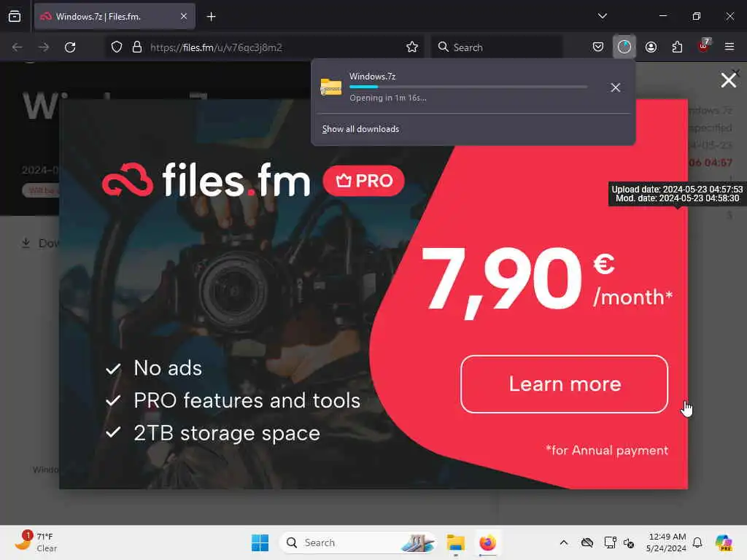The width and height of the screenshot is (747, 560).
Task: Expand the list all tabs chevron
Action: [x=602, y=16]
